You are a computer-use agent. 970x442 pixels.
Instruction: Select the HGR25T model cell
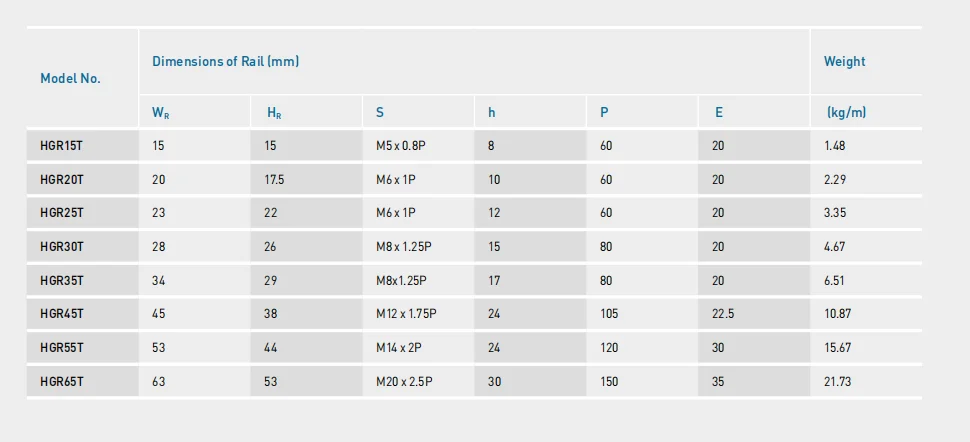pos(62,213)
